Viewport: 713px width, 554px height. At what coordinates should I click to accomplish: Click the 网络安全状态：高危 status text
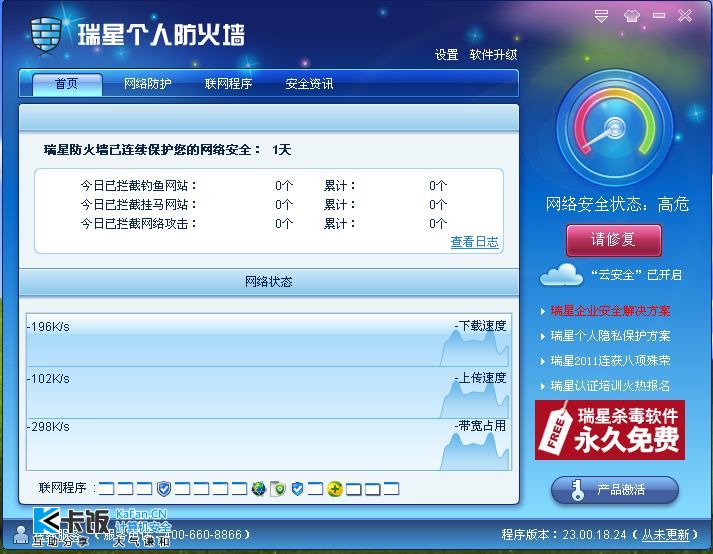pos(617,205)
